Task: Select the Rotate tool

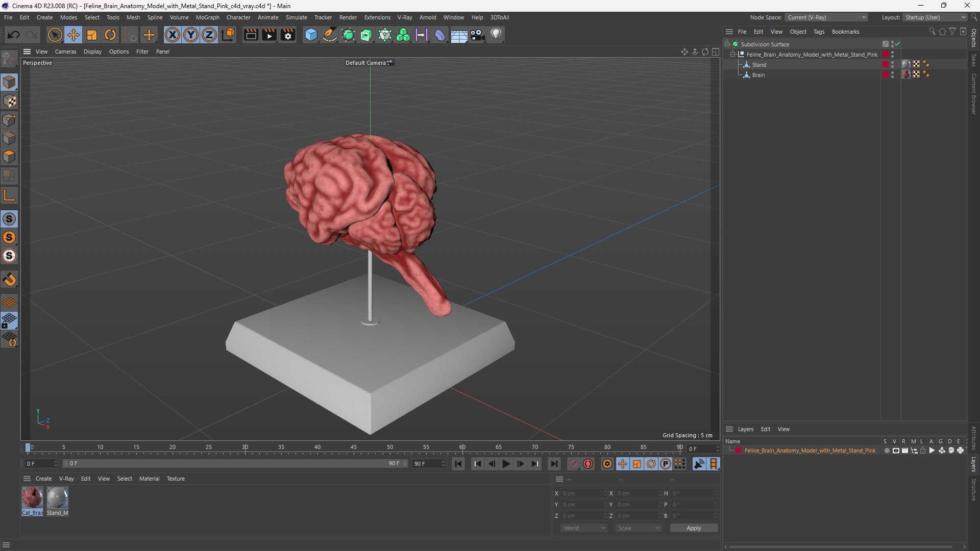Action: tap(110, 35)
